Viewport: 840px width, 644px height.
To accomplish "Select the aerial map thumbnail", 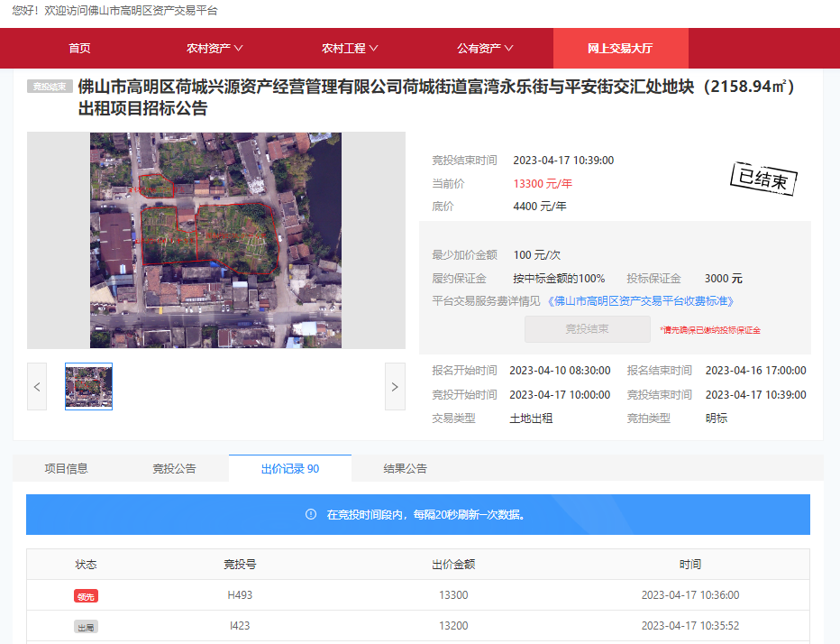I will (88, 387).
